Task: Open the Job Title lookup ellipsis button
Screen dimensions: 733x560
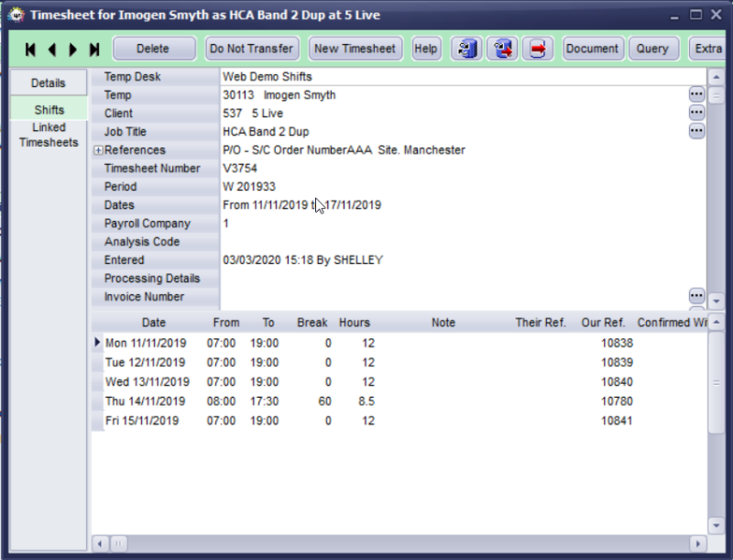Action: pos(696,131)
